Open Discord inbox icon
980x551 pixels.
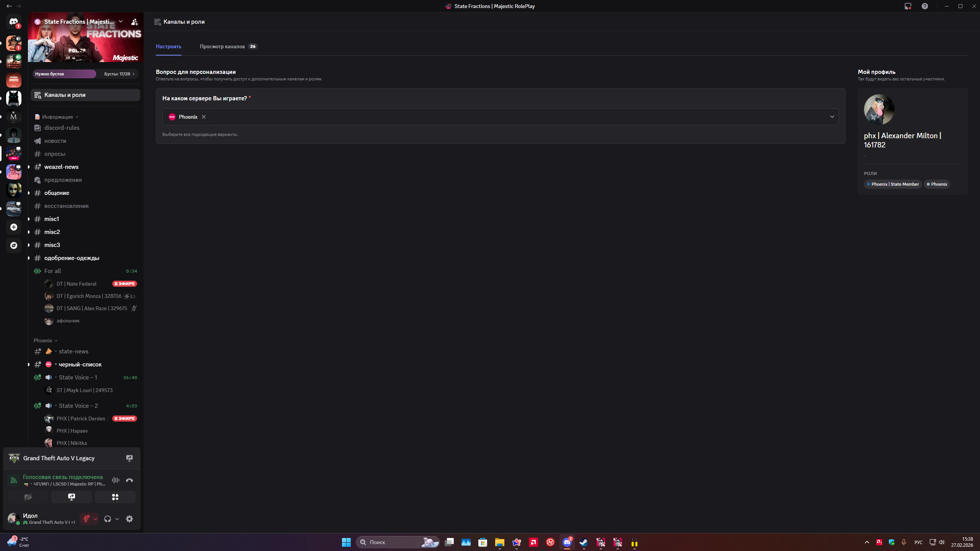point(908,6)
